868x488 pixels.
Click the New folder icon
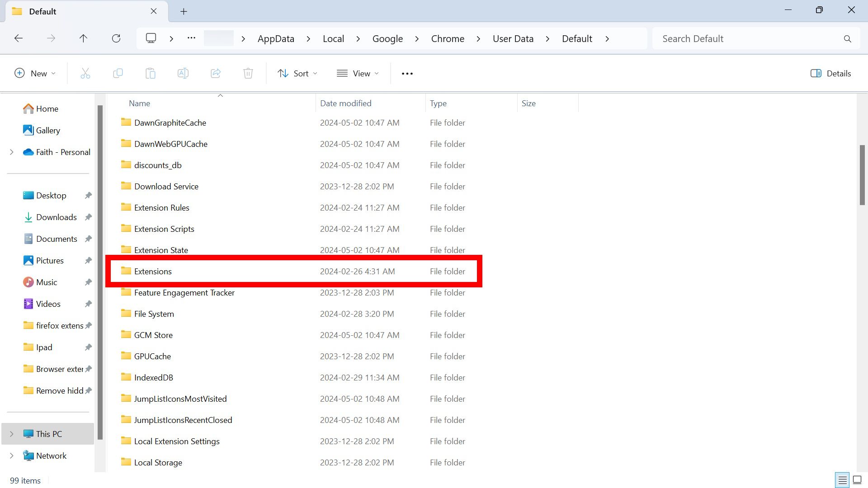coord(34,73)
